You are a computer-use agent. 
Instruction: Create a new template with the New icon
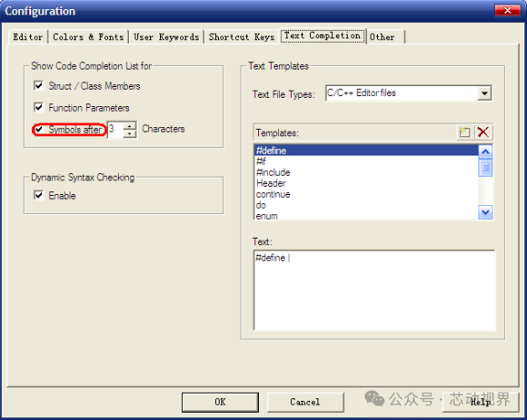[465, 132]
